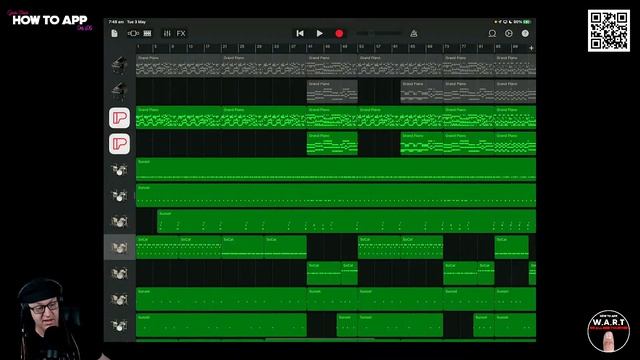
Task: Select seventh track drum kit icon
Action: coord(120,222)
